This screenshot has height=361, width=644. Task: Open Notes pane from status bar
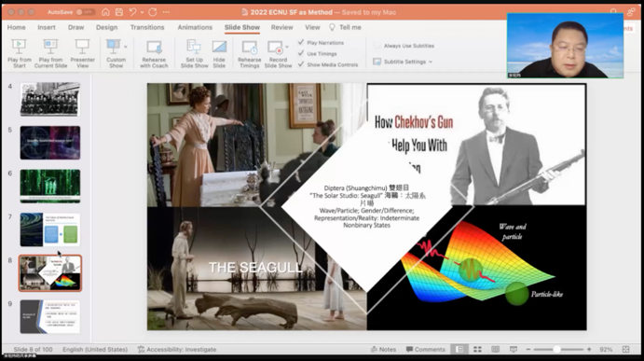tap(383, 349)
